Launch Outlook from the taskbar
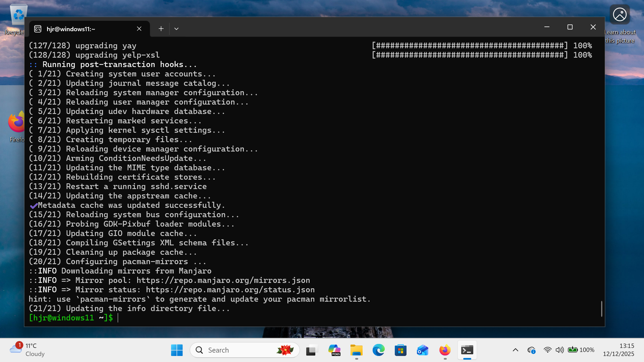 pos(422,350)
